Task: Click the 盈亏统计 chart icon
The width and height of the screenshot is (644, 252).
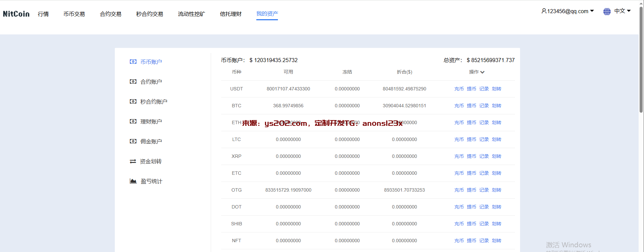Action: click(133, 181)
